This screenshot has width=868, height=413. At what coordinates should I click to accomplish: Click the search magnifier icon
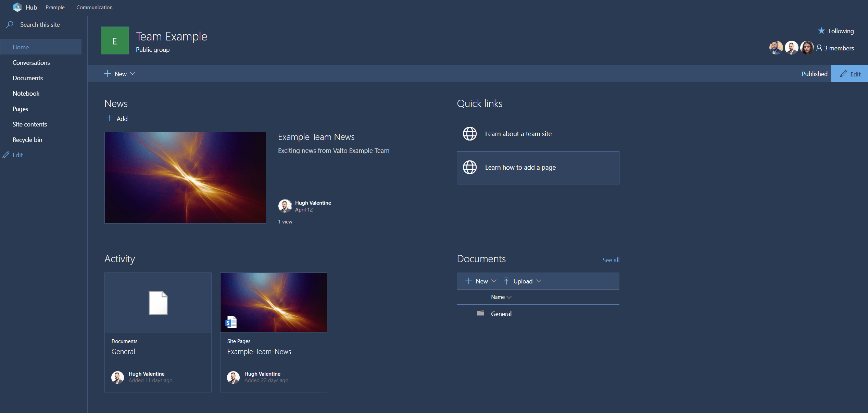(x=10, y=25)
